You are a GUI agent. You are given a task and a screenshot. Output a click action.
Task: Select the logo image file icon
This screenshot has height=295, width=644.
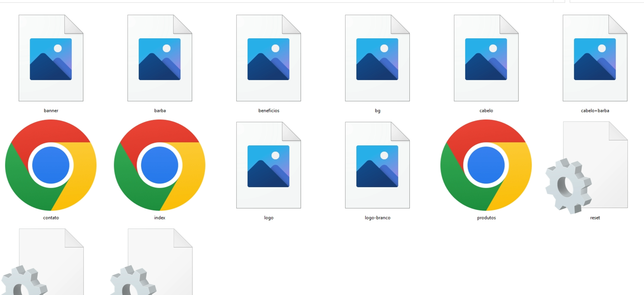coord(268,165)
